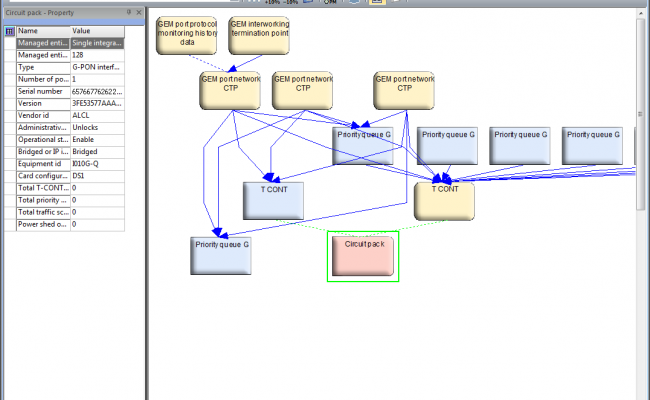Click the Operational state Enable value
The width and height of the screenshot is (650, 400).
(96, 139)
